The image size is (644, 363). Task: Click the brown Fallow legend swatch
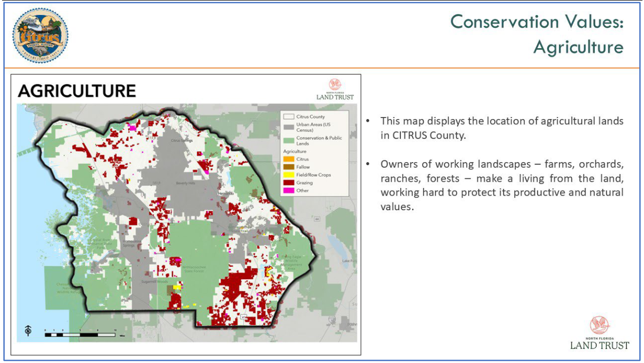click(289, 167)
